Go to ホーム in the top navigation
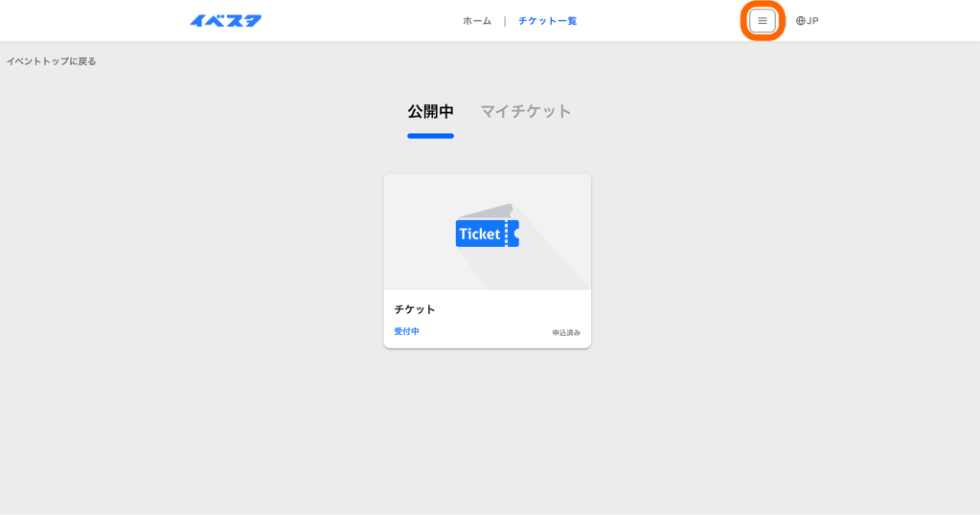 [477, 21]
